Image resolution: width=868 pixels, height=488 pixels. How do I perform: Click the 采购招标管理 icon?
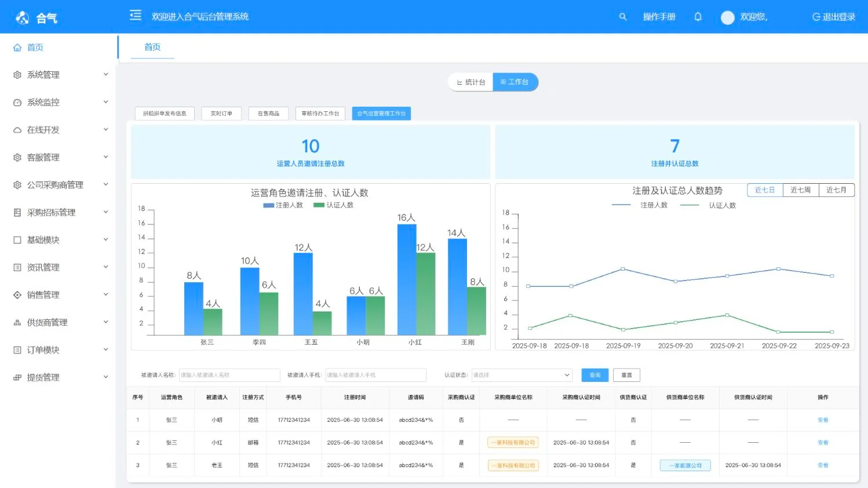[x=17, y=213]
